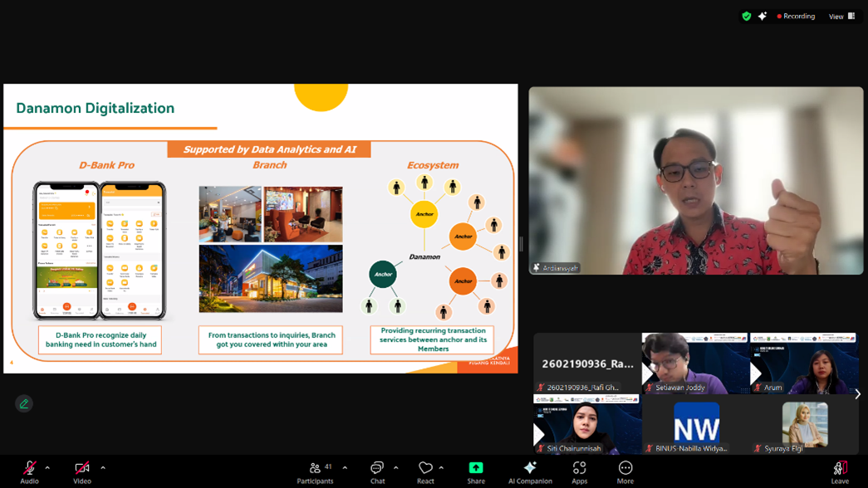Click the right D-Bank Pro phone mockup
The image size is (868, 488).
point(133,251)
